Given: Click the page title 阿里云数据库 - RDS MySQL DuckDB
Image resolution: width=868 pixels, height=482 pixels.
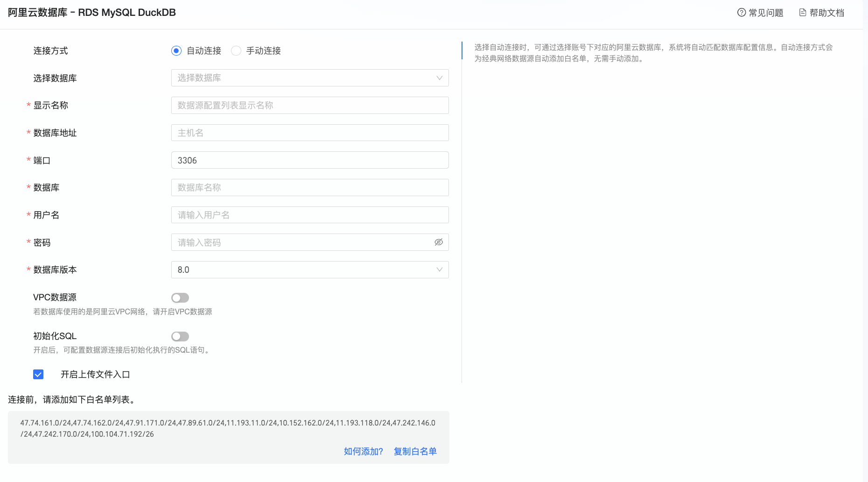Looking at the screenshot, I should 92,13.
